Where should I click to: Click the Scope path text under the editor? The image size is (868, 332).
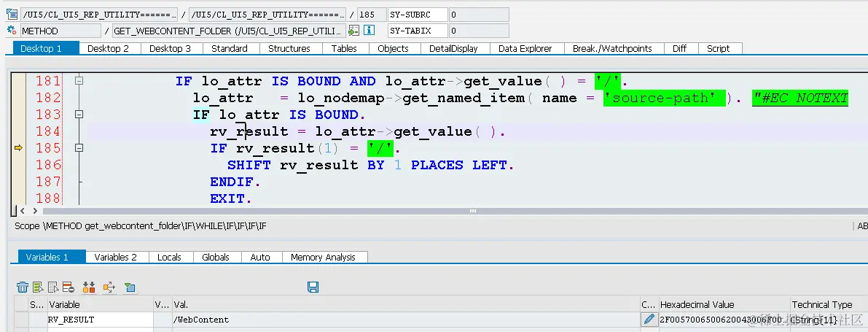(x=141, y=226)
